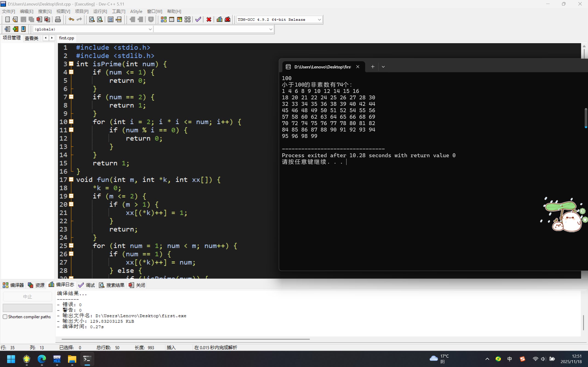Click the Find magnifier toolbar icon

click(x=92, y=20)
